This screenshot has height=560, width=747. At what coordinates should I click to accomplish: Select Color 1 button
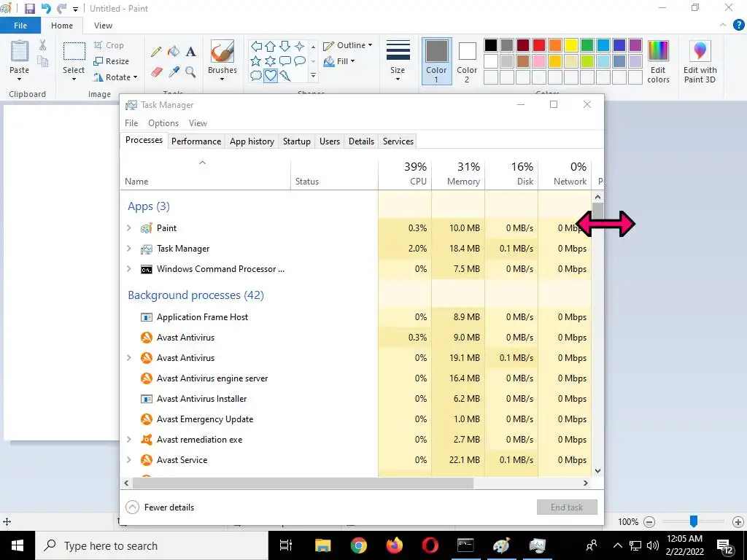pos(436,61)
